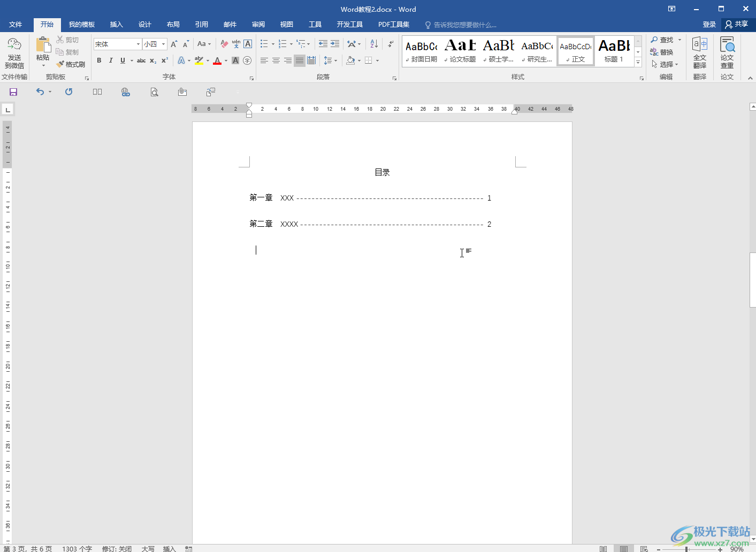Toggle show paragraph marks icon

(x=391, y=44)
